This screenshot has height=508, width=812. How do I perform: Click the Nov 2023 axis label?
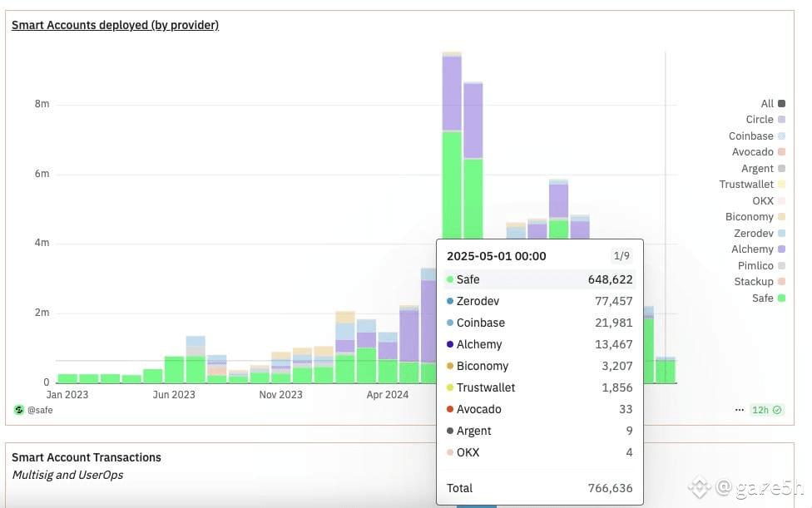tap(280, 395)
